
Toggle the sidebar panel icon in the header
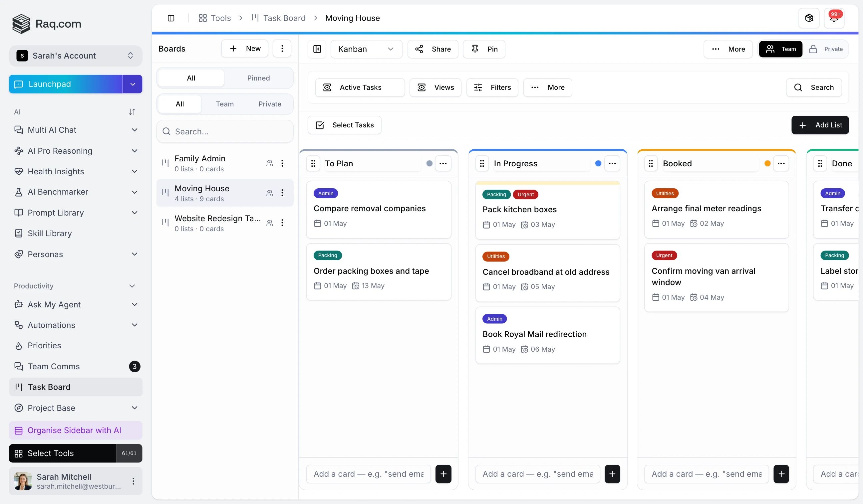(x=171, y=18)
